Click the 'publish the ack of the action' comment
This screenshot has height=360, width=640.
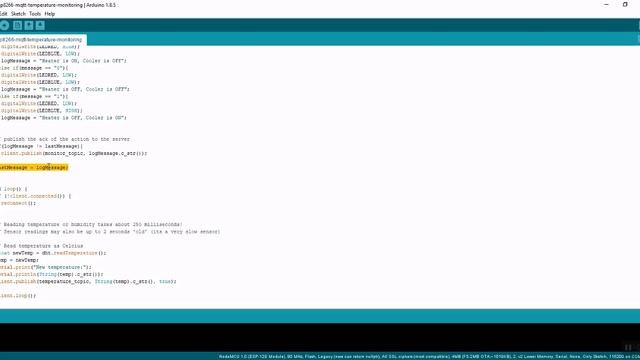tap(65, 139)
